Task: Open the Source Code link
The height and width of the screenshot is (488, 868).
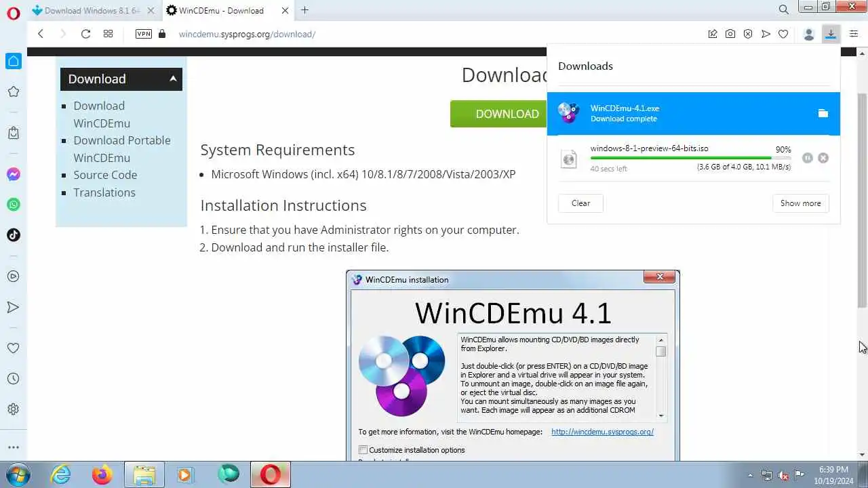Action: [x=105, y=175]
